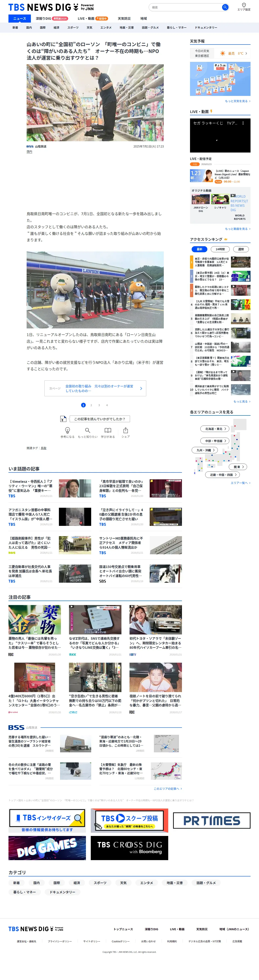This screenshot has height=980, width=259.
Task: Click エンタメ button in bottom category list
Action: pyautogui.click(x=146, y=883)
